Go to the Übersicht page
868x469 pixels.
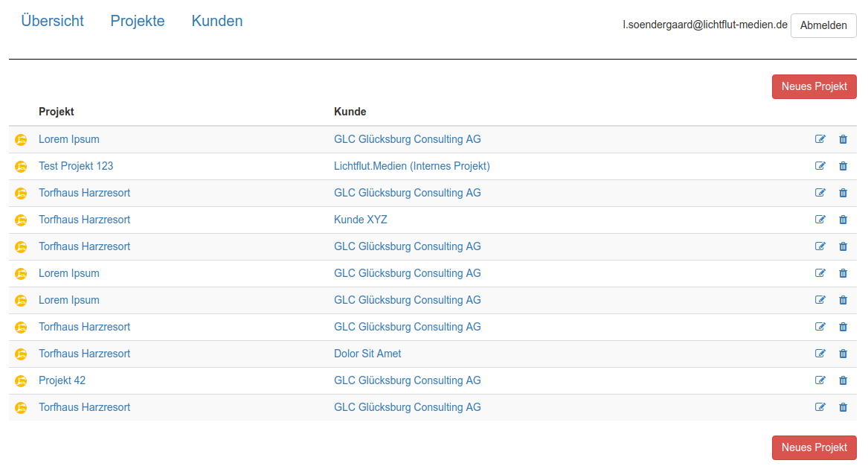coord(52,21)
